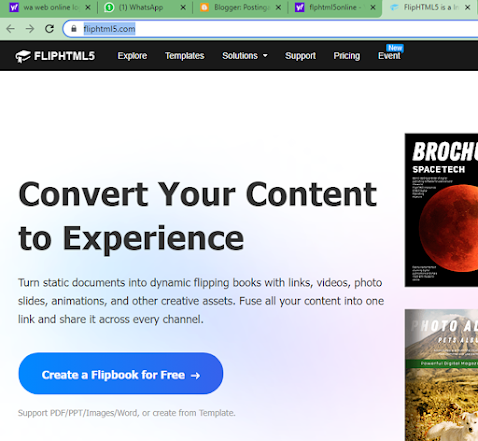478x441 pixels.
Task: Reload the page with the refresh icon
Action: pos(49,29)
